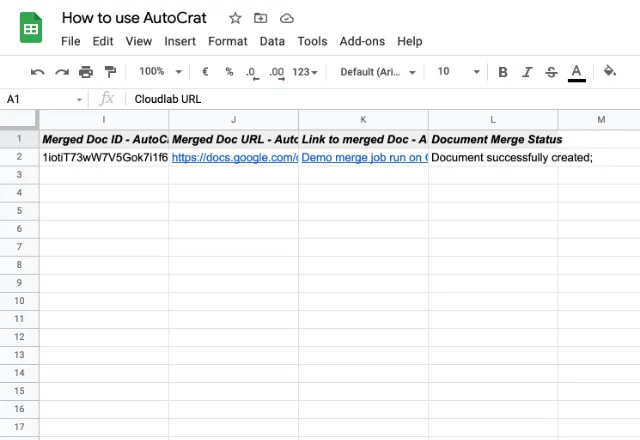Toggle bold formatting
The height and width of the screenshot is (440, 640).
[x=503, y=72]
